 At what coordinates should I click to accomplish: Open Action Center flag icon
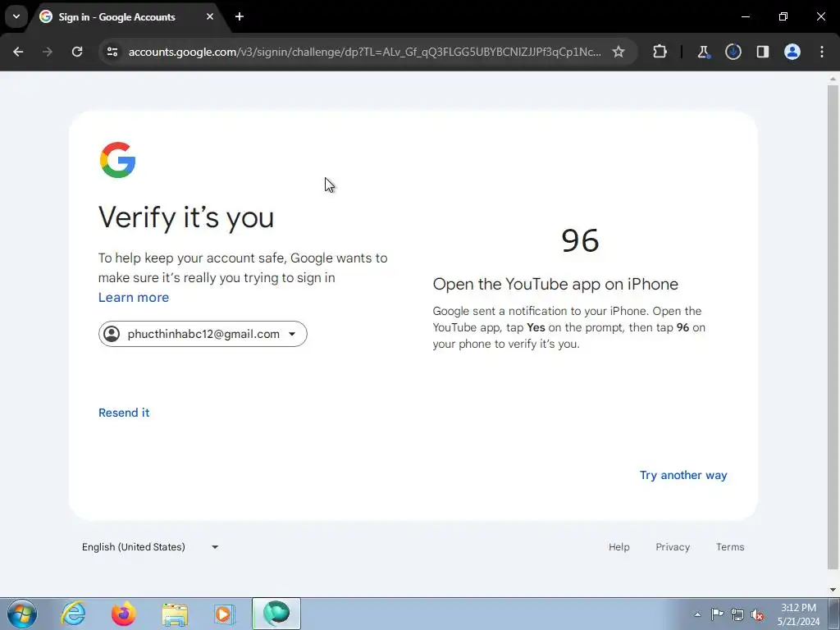click(717, 614)
